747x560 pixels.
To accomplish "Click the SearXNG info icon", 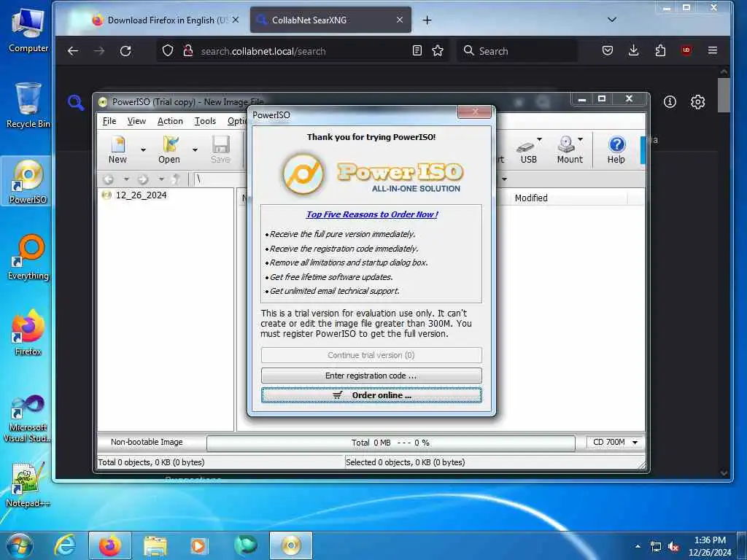I will [670, 102].
